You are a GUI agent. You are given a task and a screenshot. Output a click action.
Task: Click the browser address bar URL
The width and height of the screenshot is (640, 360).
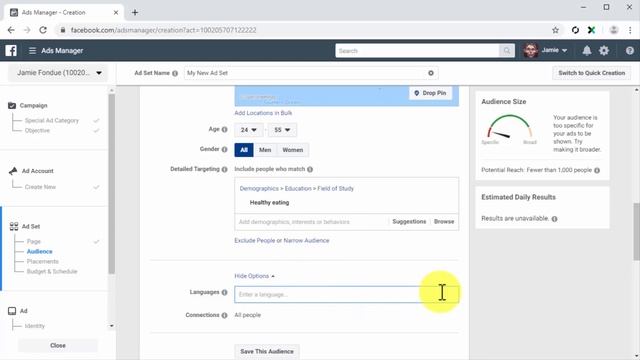pos(163,30)
